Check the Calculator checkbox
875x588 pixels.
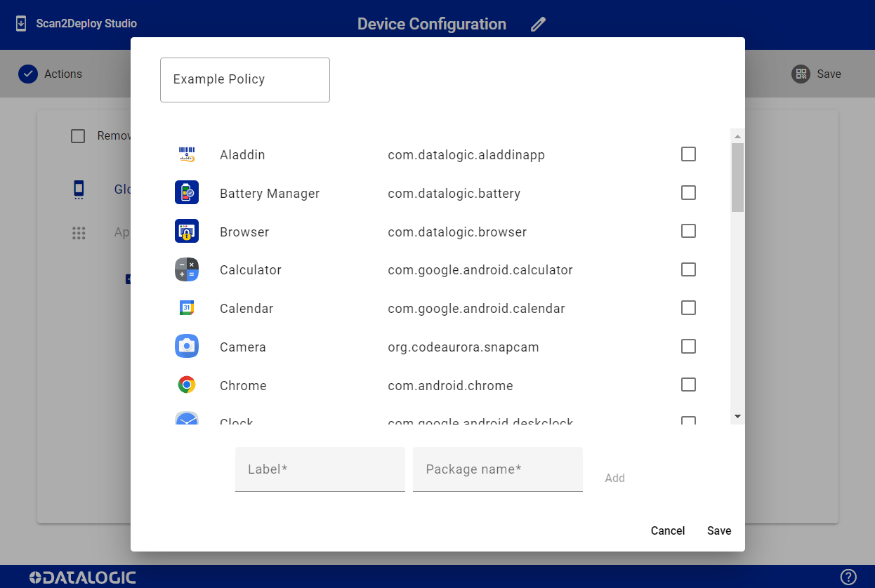(x=689, y=270)
